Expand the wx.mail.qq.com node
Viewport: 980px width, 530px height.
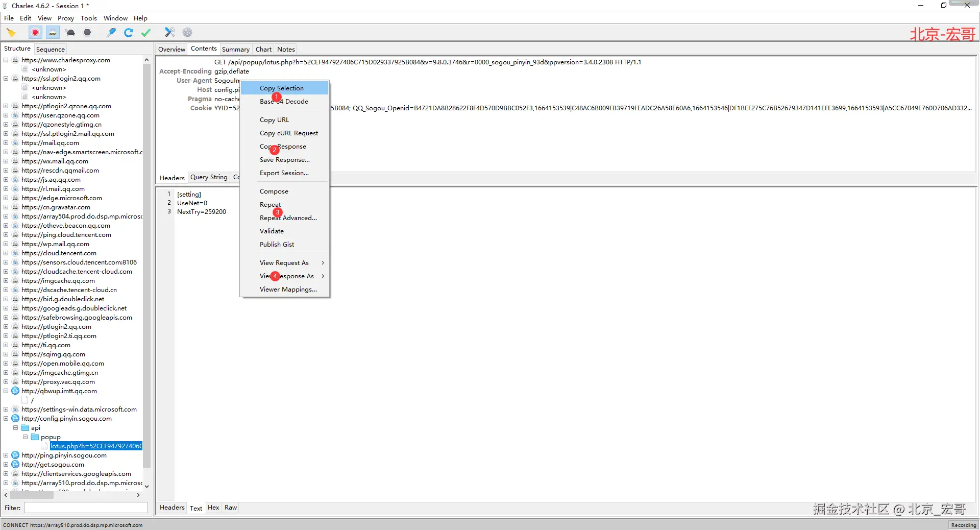[x=6, y=161]
